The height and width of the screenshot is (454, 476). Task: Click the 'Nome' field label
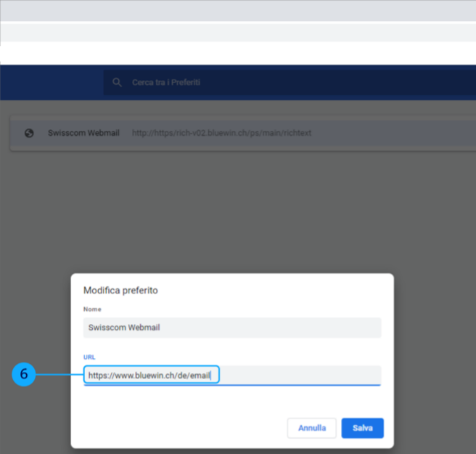point(93,309)
